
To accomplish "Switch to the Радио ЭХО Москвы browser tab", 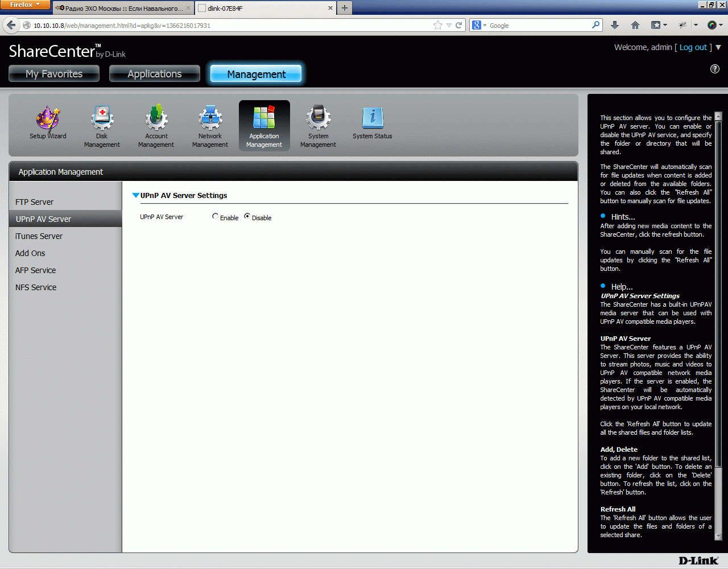I will point(123,9).
